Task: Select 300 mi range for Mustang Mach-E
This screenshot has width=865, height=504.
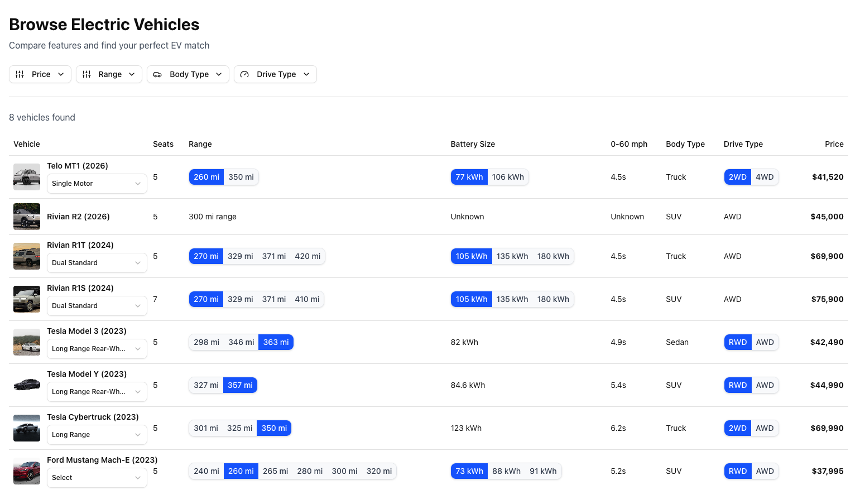Action: coord(345,471)
